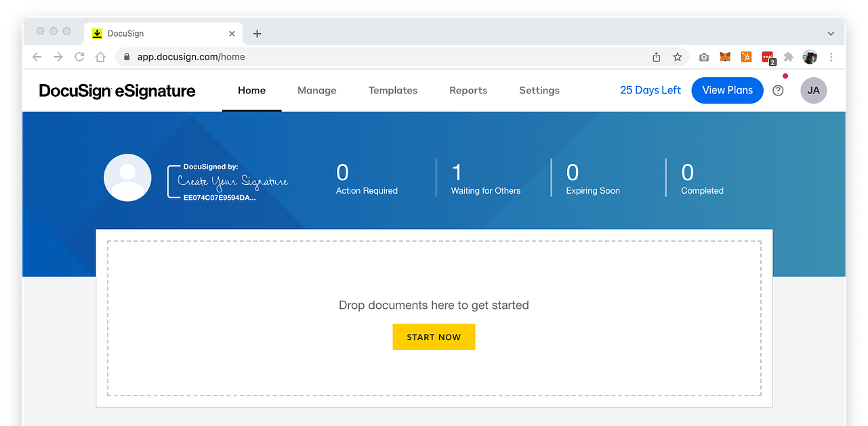Click the camera extension icon

click(704, 57)
